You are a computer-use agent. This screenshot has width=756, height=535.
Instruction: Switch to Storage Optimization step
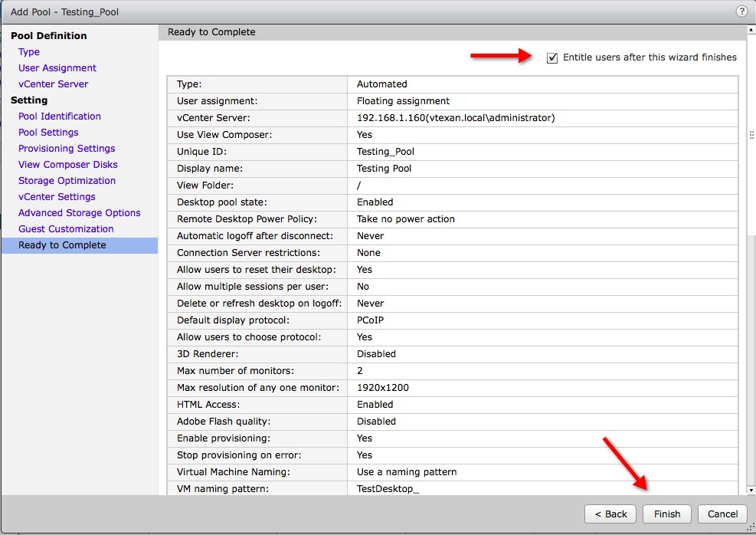[x=67, y=181]
